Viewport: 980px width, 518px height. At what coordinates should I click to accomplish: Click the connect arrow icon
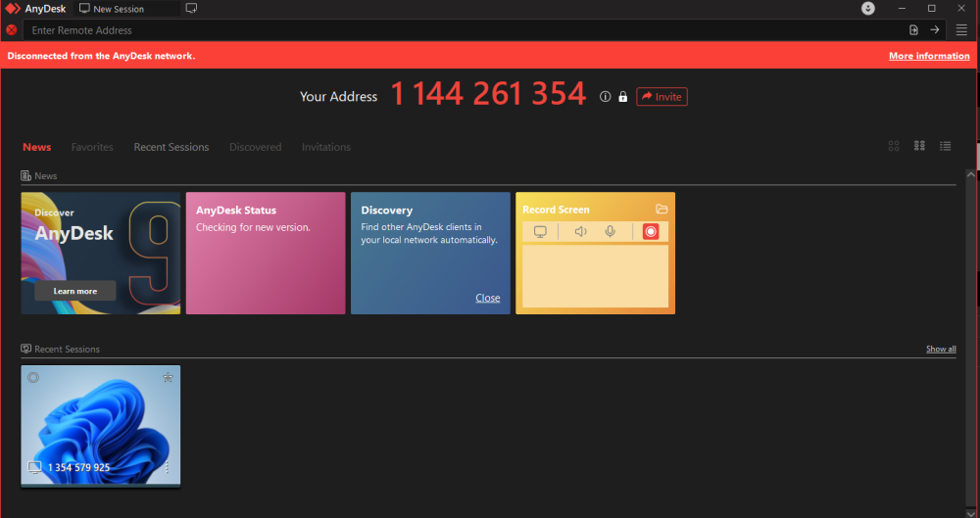click(x=934, y=30)
